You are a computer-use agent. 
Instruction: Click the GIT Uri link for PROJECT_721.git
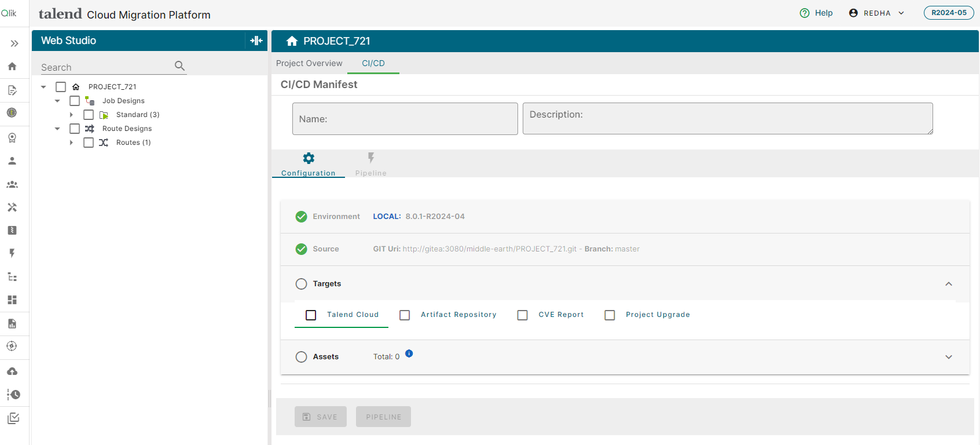490,249
